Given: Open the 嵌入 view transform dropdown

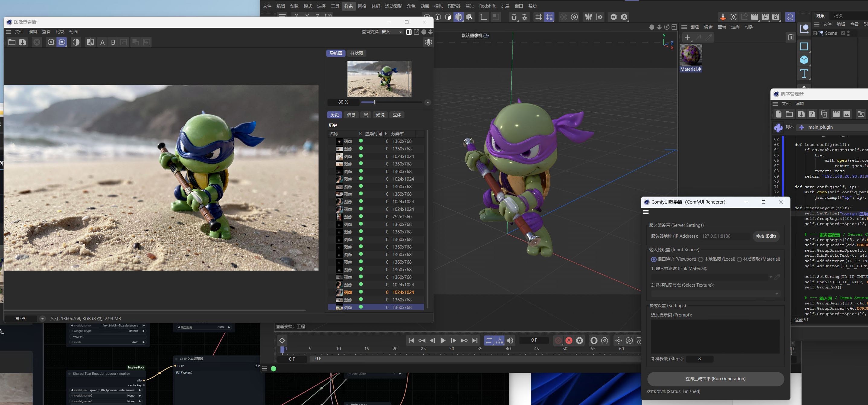Looking at the screenshot, I should [391, 32].
